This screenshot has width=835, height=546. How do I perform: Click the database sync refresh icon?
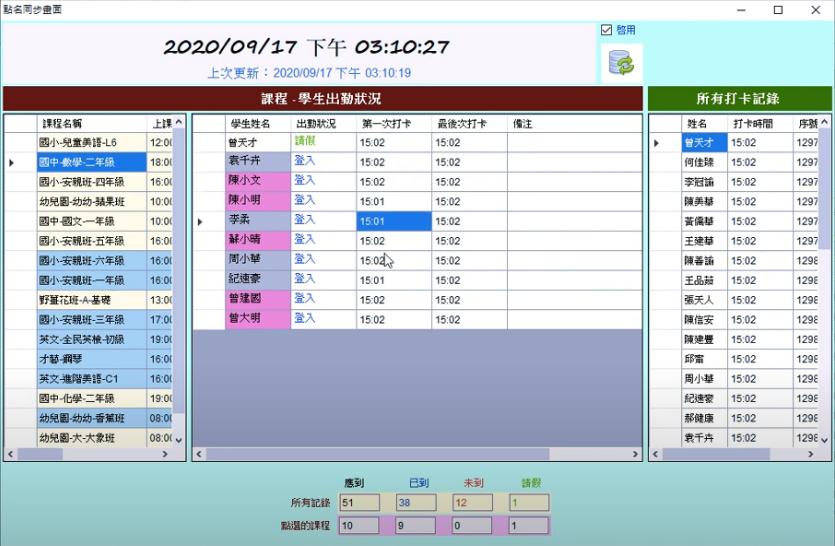(621, 63)
